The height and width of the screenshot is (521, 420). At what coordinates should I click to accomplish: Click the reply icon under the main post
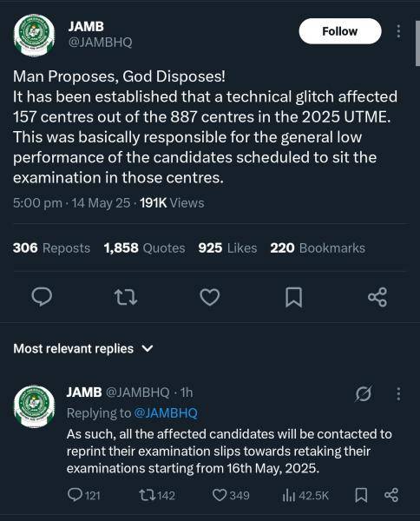click(42, 297)
